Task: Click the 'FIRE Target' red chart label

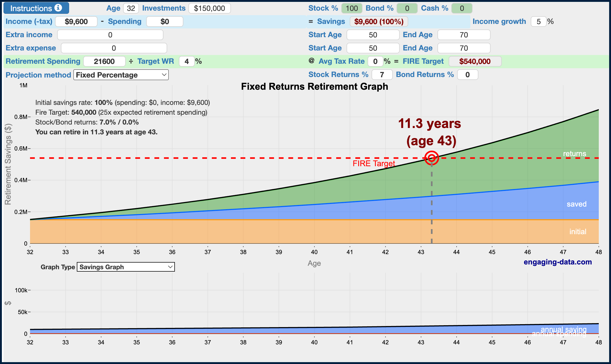Action: click(x=374, y=163)
